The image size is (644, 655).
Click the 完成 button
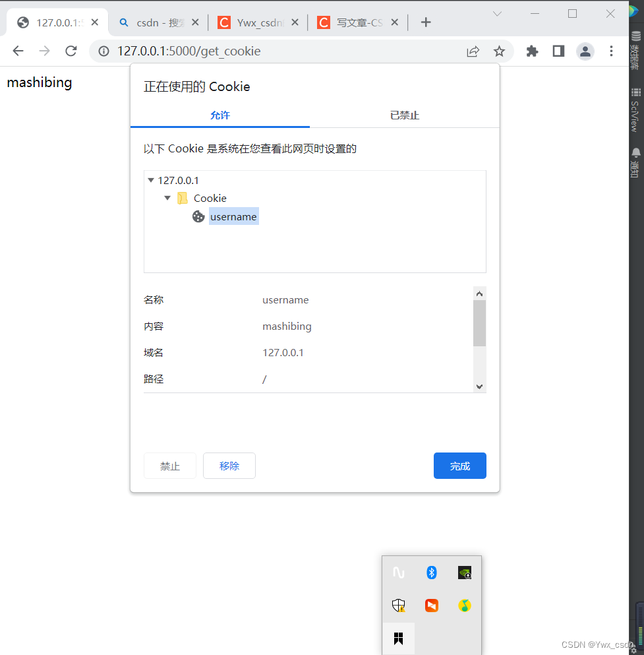[x=459, y=466]
